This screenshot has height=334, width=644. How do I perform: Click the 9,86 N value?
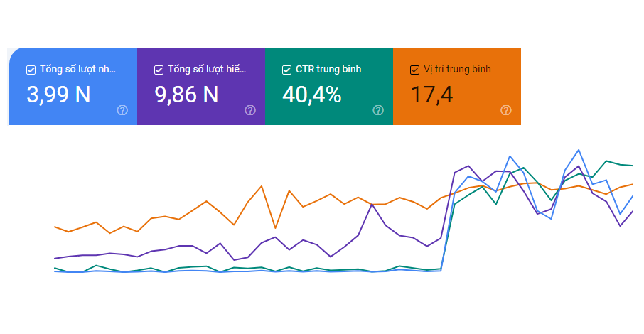click(186, 95)
